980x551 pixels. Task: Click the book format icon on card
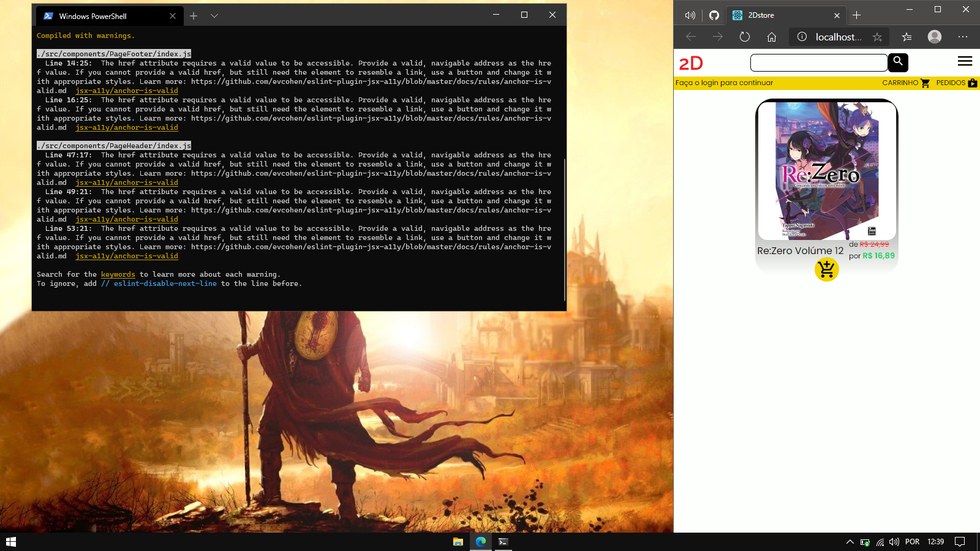[872, 231]
